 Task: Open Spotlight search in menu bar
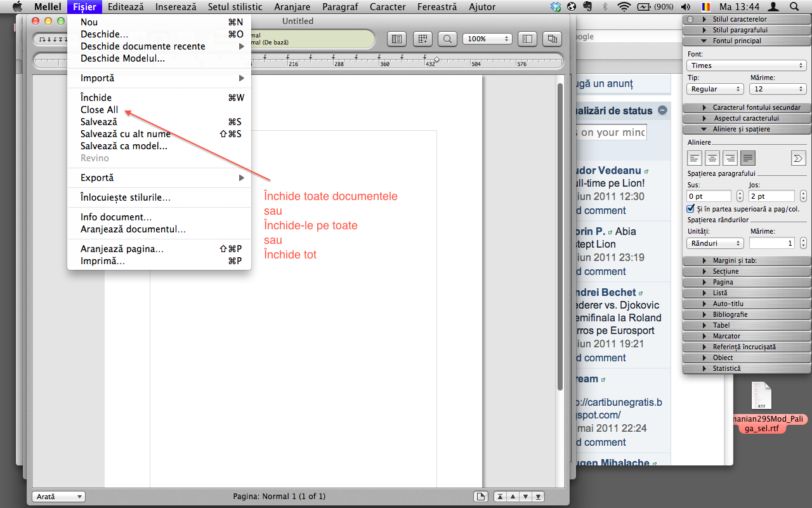click(x=794, y=7)
